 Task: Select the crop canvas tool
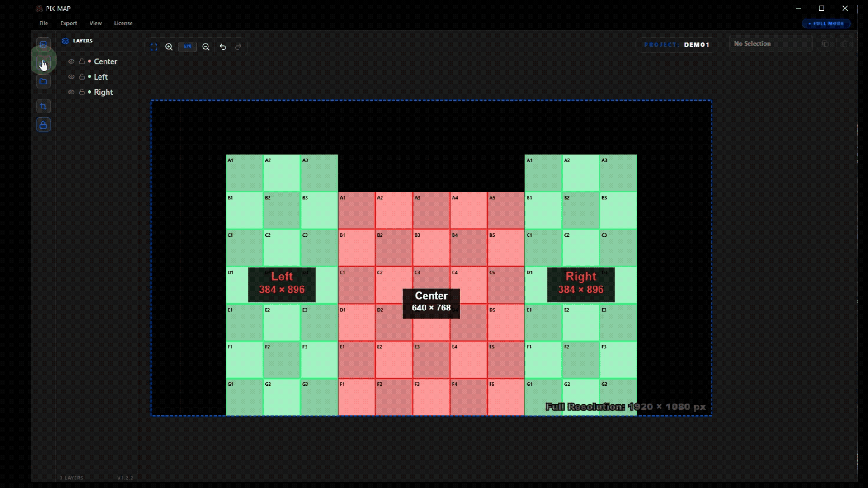click(43, 107)
